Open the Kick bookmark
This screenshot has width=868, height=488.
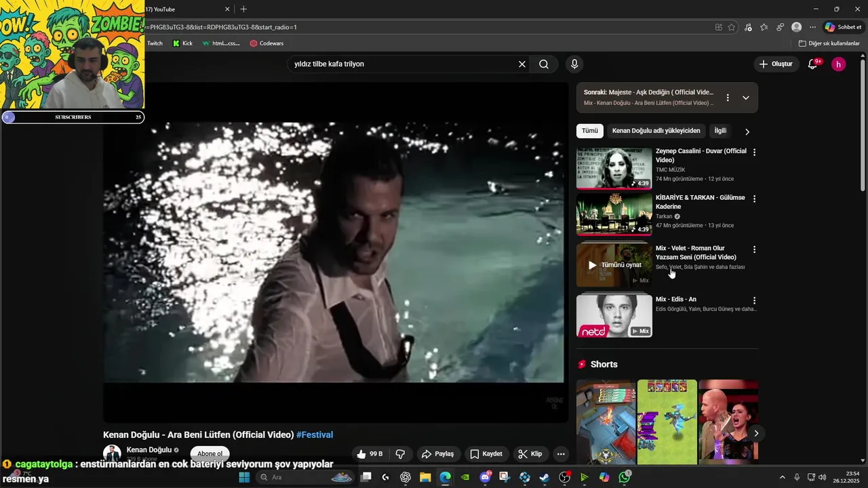pos(182,43)
